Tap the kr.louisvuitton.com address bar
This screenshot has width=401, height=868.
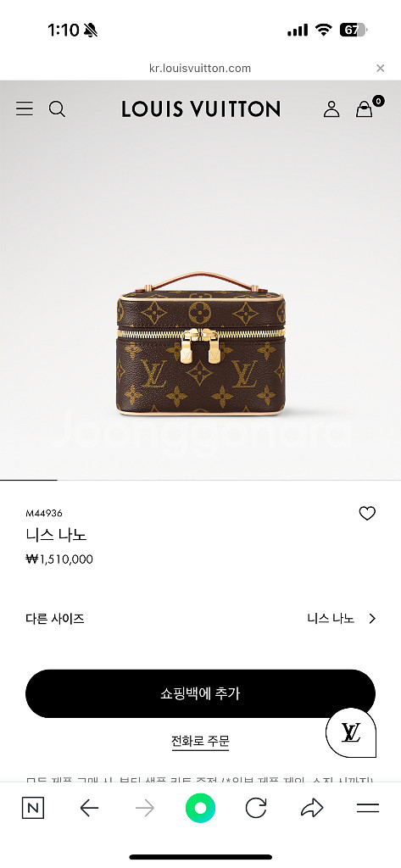click(200, 68)
